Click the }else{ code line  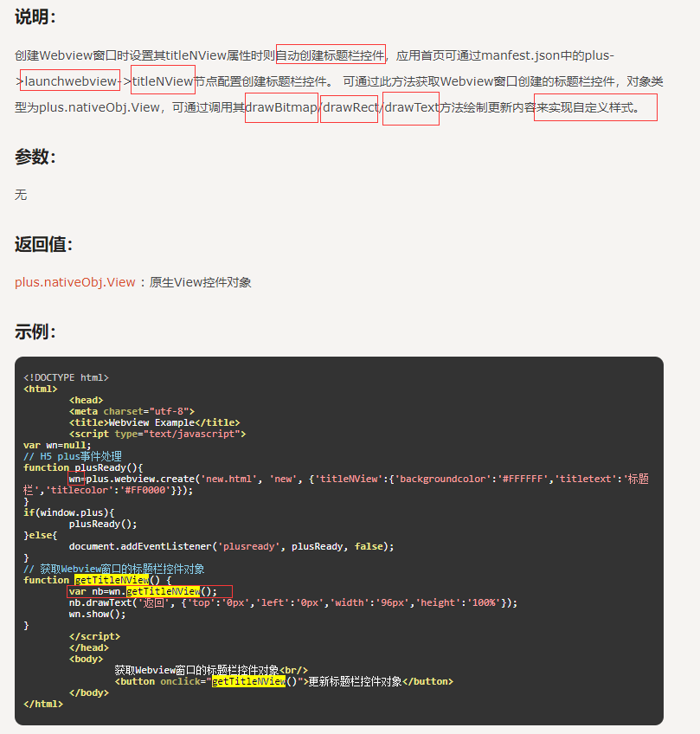coord(41,535)
